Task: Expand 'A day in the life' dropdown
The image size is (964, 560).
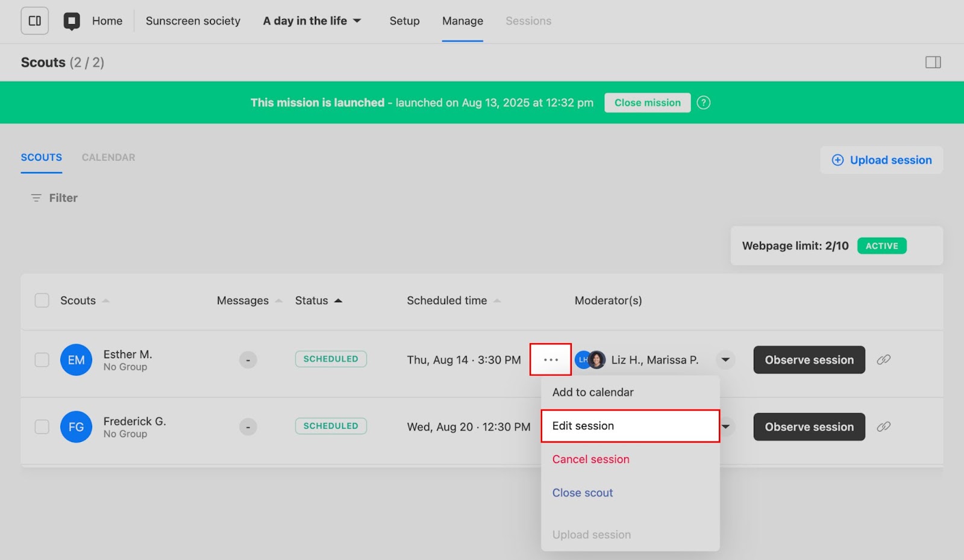Action: [357, 21]
